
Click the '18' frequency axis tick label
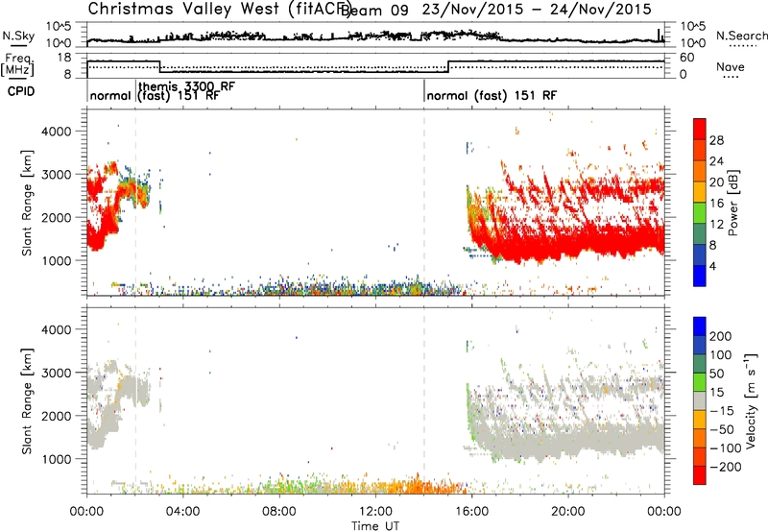point(64,57)
